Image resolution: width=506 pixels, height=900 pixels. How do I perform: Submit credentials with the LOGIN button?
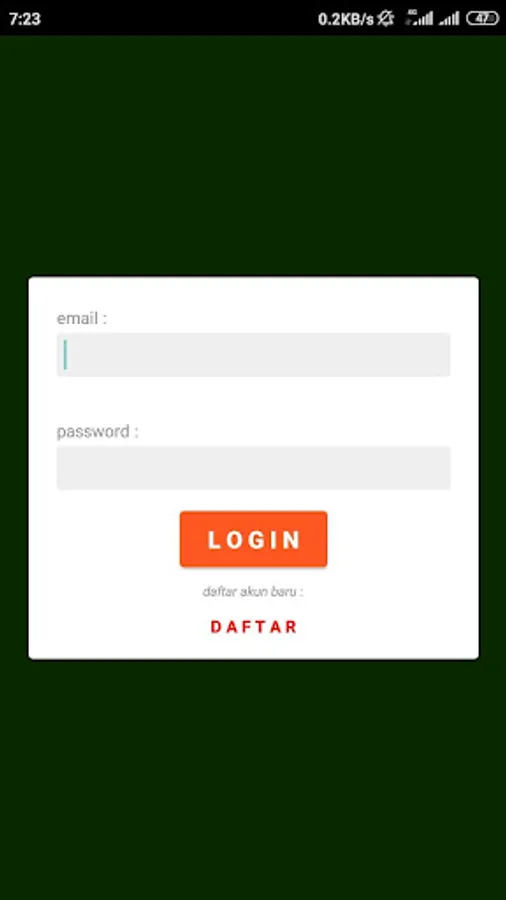tap(253, 539)
